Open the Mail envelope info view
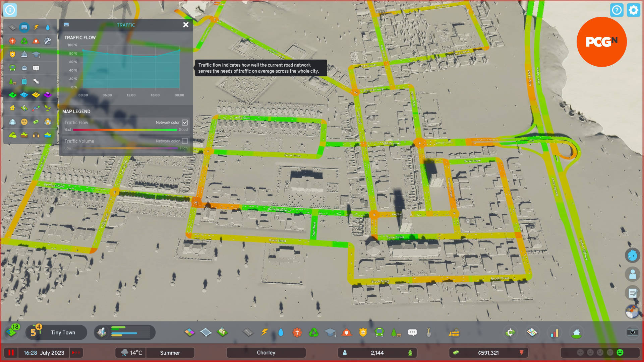The width and height of the screenshot is (644, 362). pos(24,68)
